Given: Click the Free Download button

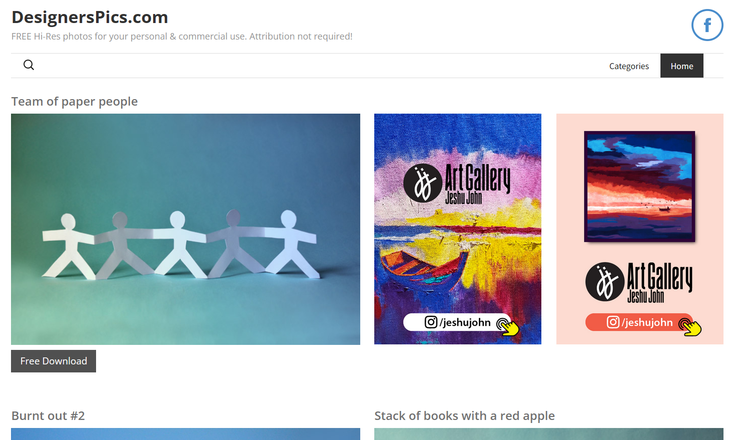Looking at the screenshot, I should point(54,361).
